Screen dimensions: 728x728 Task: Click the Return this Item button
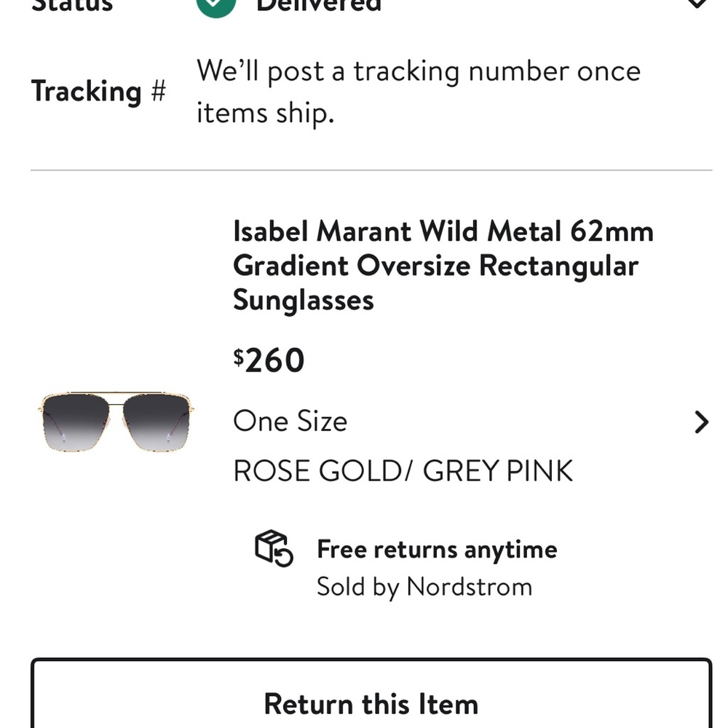[371, 703]
